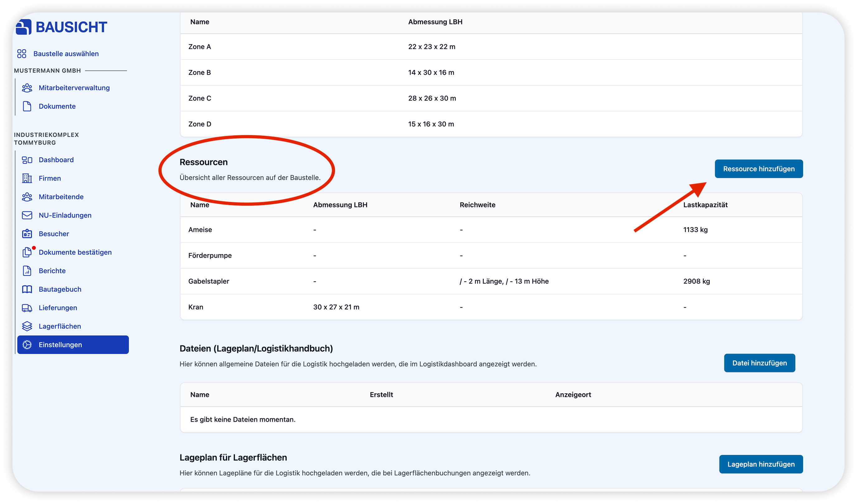The image size is (857, 504).
Task: Click the Einstellungen gear icon
Action: tap(27, 345)
